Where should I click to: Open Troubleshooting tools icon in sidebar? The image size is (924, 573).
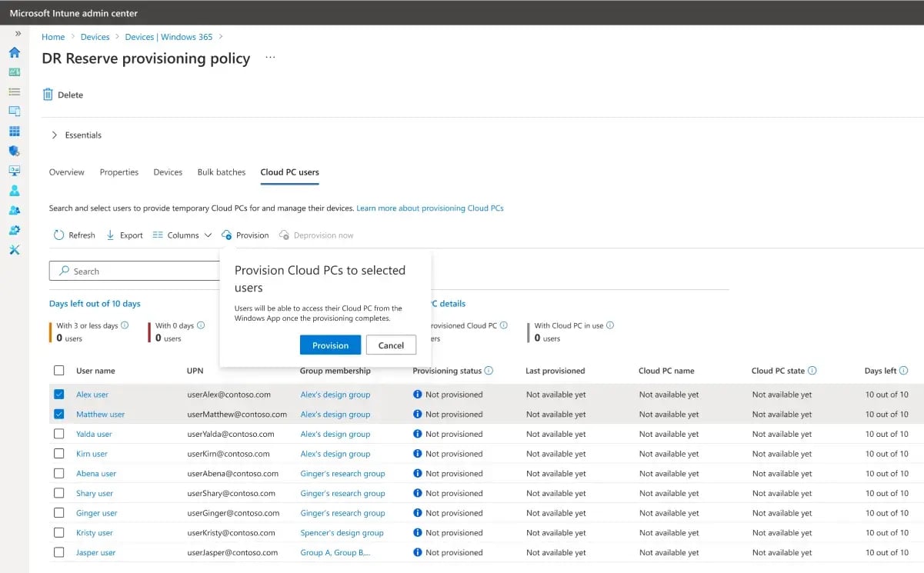pyautogui.click(x=14, y=250)
